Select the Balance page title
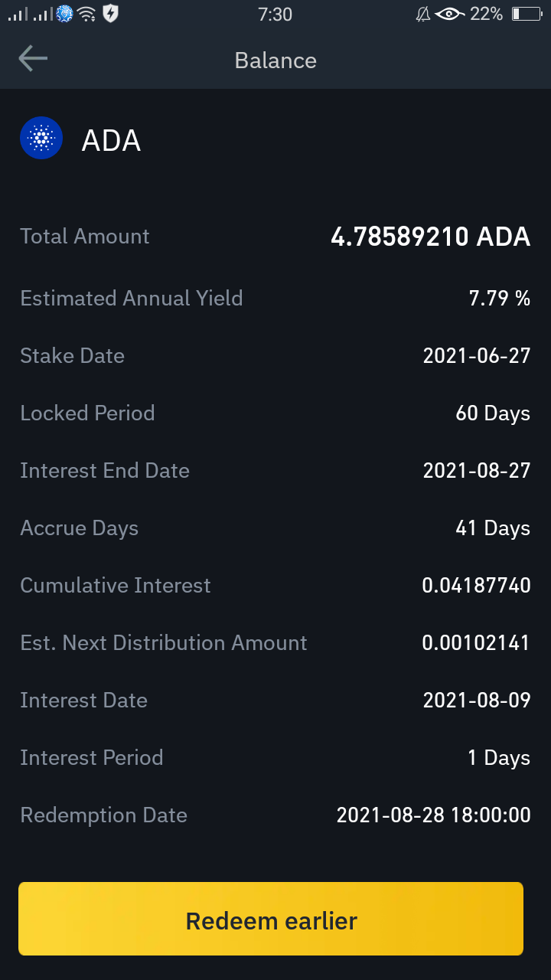Screen dimensions: 551x980 tap(275, 60)
